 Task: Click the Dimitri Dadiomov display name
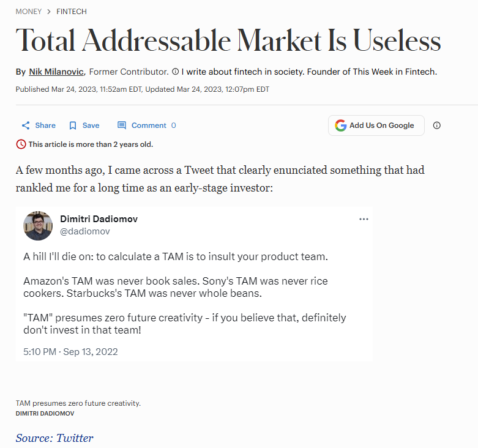point(99,219)
